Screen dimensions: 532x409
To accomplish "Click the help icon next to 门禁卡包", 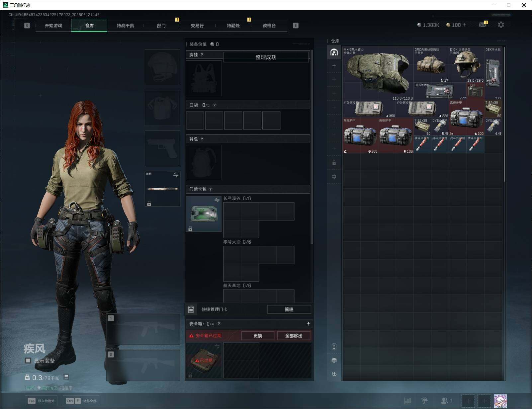I will [211, 189].
